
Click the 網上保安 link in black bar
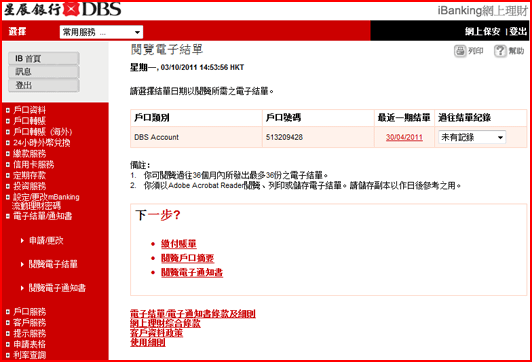pyautogui.click(x=482, y=32)
